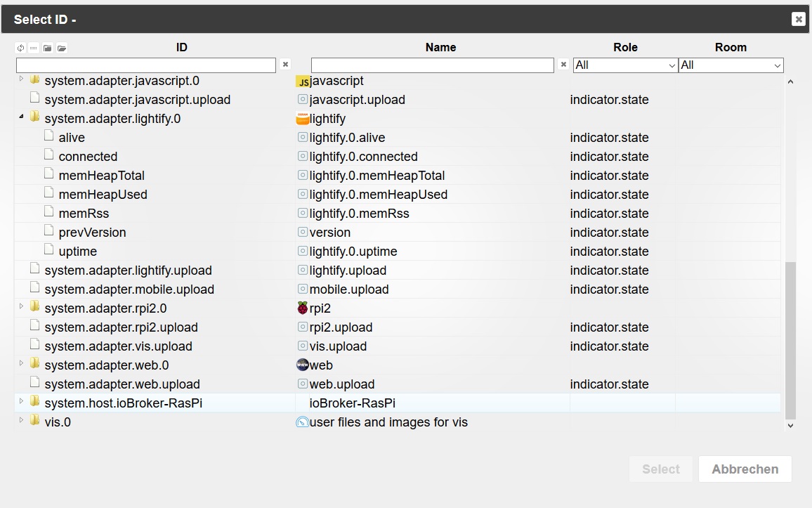Click the expand all folders icon
Viewport: 812px width, 508px height.
[62, 48]
